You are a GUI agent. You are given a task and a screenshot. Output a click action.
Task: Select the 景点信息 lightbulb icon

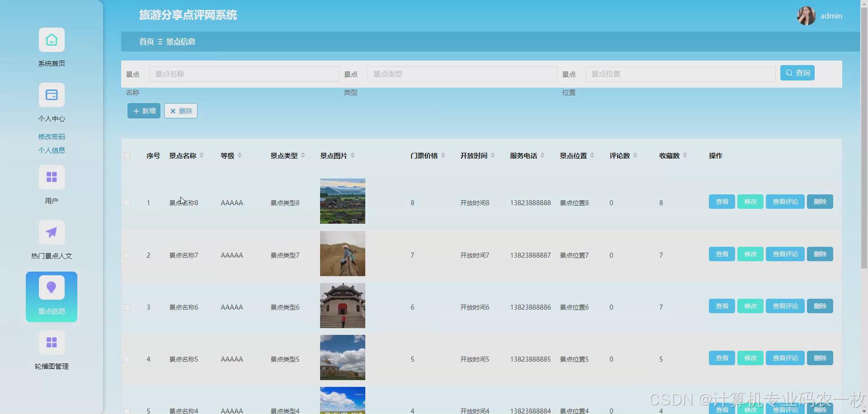coord(52,287)
